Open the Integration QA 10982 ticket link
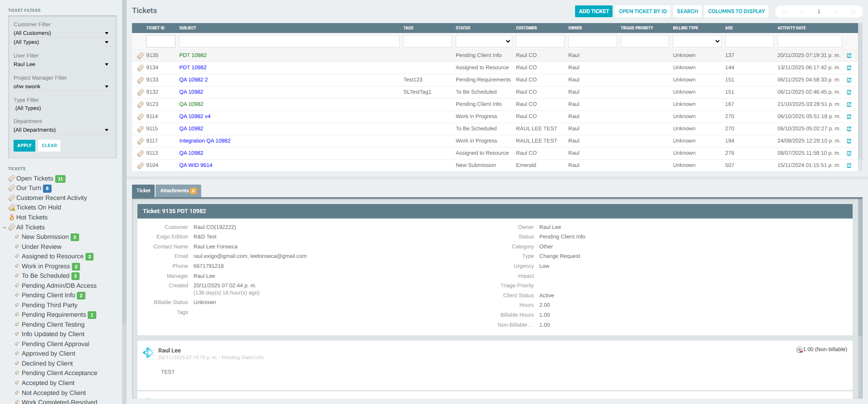The image size is (868, 404). pos(205,141)
